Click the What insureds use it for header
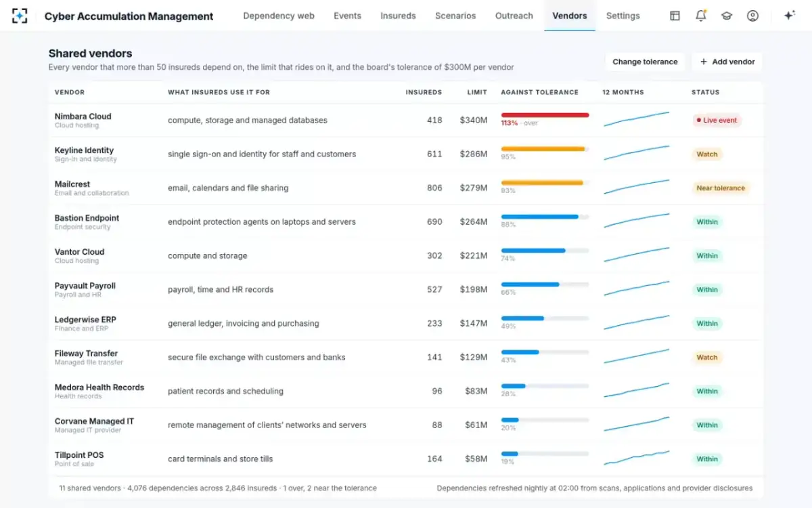Image resolution: width=812 pixels, height=508 pixels. point(219,92)
